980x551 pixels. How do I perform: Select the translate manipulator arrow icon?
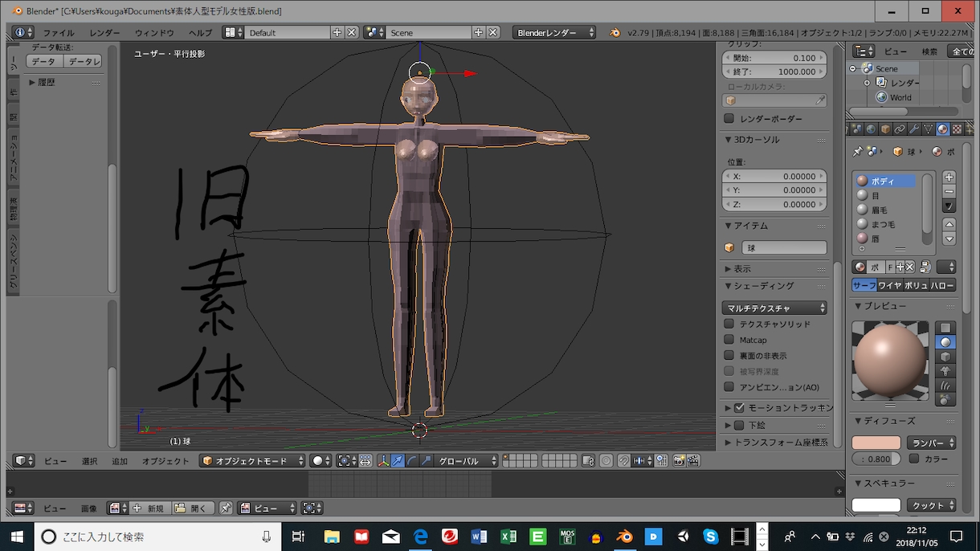click(x=398, y=461)
